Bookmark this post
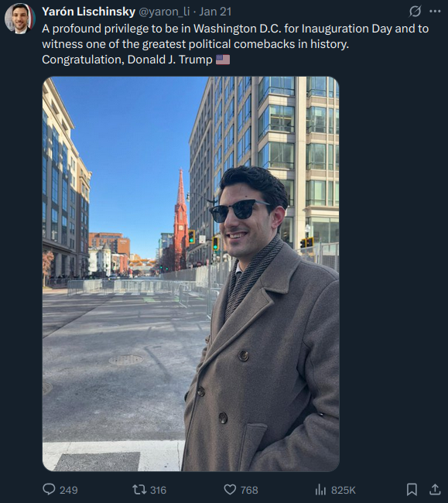Viewport: 448px width, 503px height. tap(412, 490)
